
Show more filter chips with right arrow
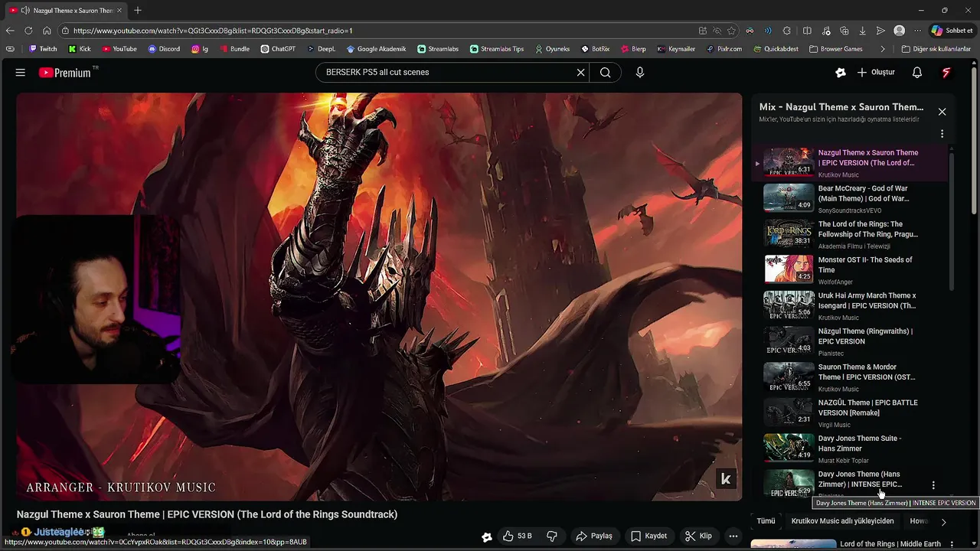(943, 522)
